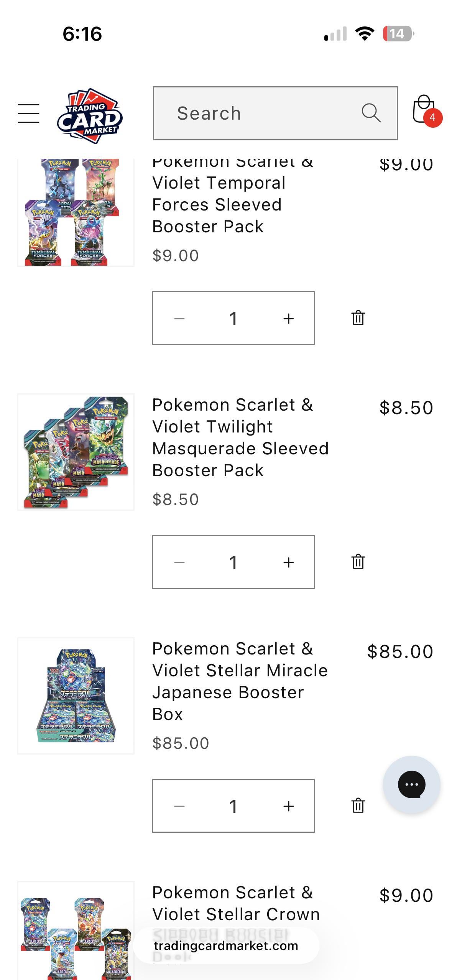Viewport: 452px width, 980px height.
Task: Decrease Stellar Miracle booster box quantity
Action: click(179, 806)
